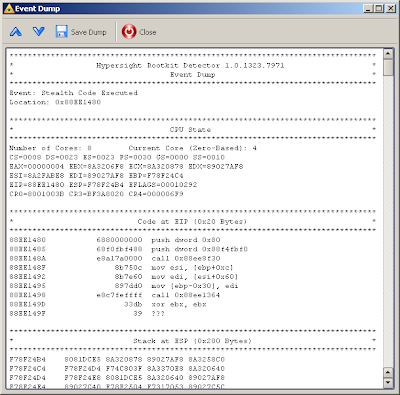Click the 'EAX=00000004' register line
This screenshot has height=395, width=400.
tap(126, 166)
